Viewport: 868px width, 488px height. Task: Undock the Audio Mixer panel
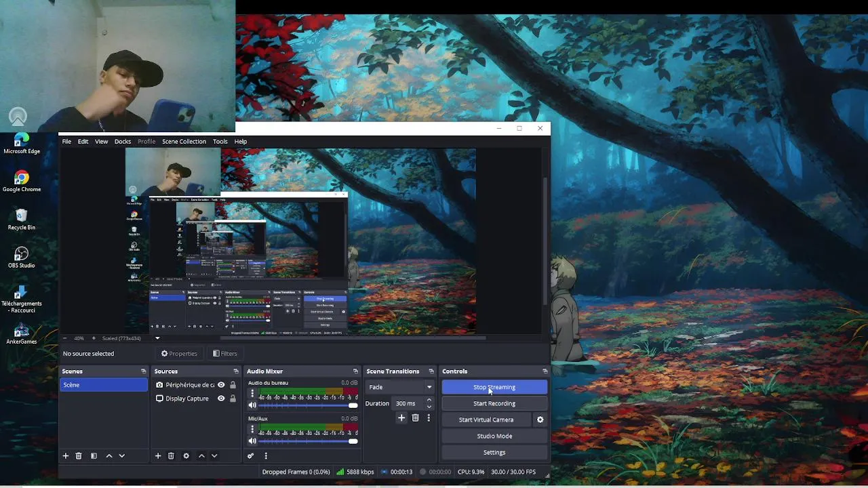[355, 371]
